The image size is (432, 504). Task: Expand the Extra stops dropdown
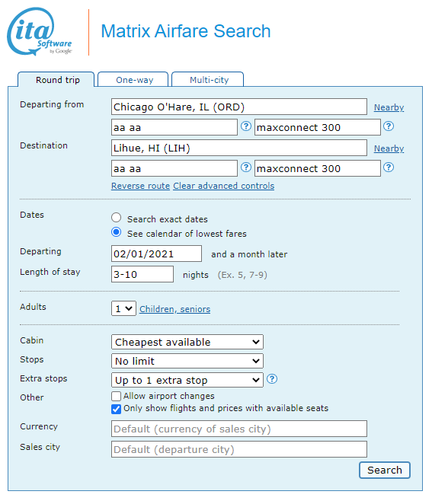pos(187,380)
